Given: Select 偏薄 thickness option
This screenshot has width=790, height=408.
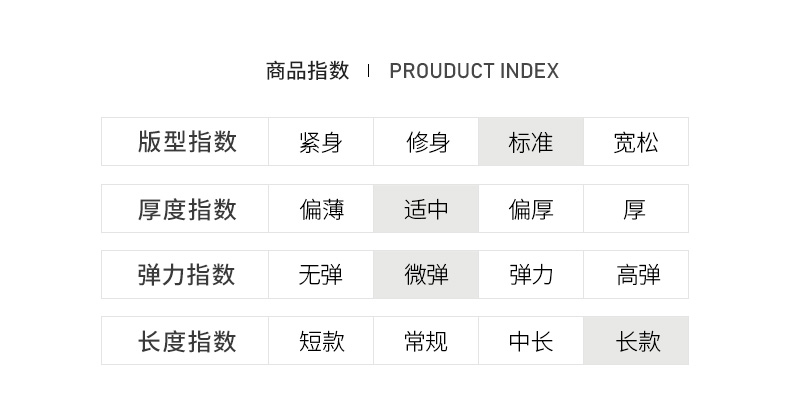Looking at the screenshot, I should pos(321,209).
